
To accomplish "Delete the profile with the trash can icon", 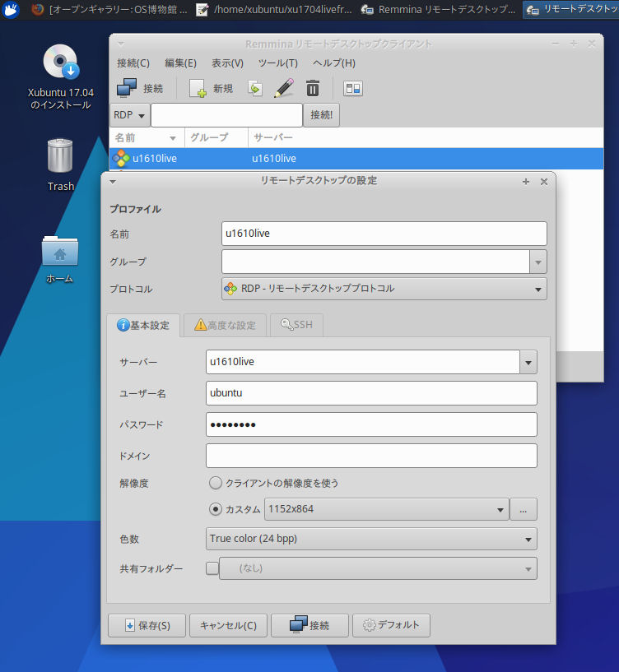I will tap(313, 88).
